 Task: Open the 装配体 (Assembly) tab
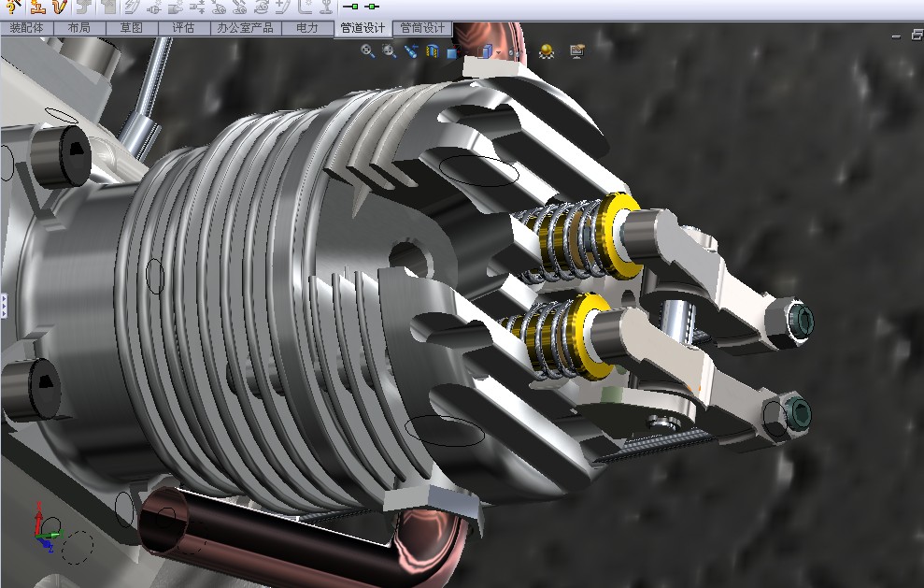click(x=26, y=28)
